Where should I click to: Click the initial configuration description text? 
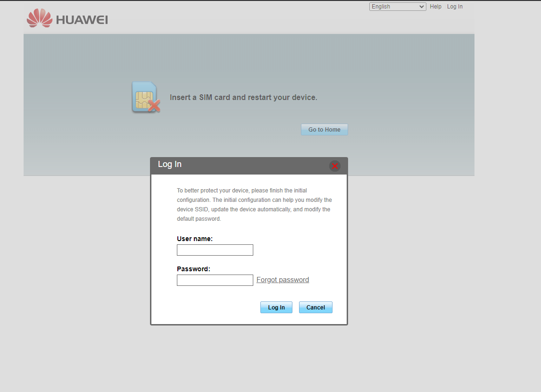[254, 205]
